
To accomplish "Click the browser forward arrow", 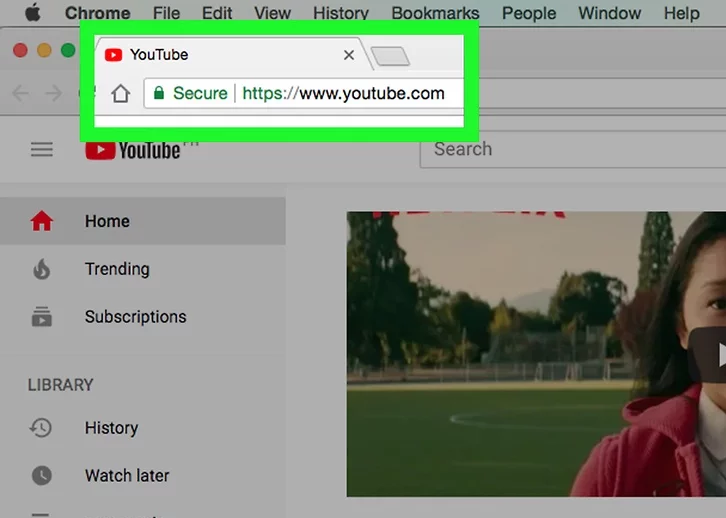I will [x=53, y=93].
